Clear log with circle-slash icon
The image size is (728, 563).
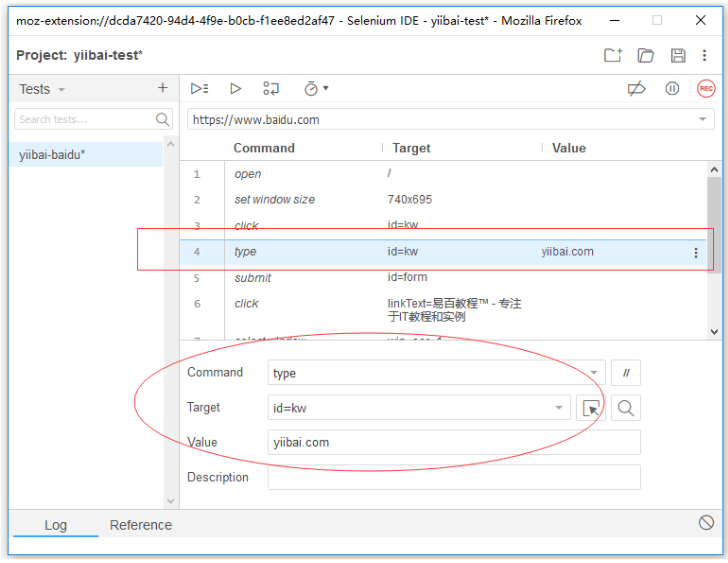coord(706,523)
